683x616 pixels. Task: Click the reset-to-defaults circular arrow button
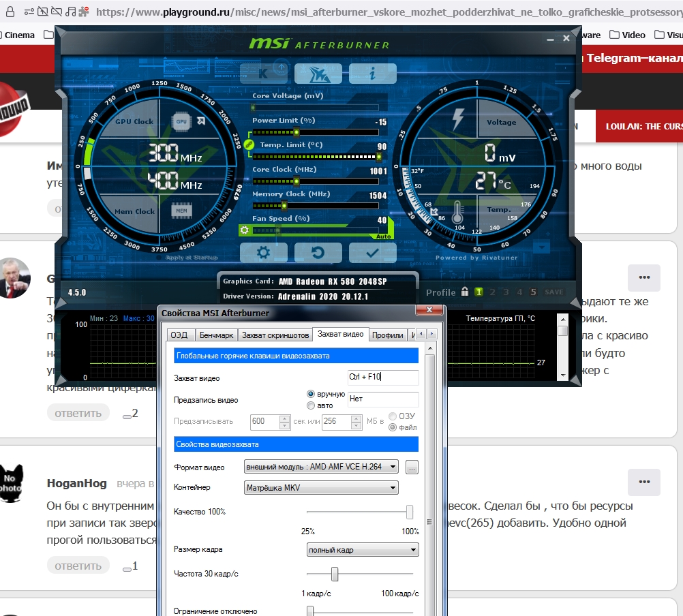click(x=318, y=252)
